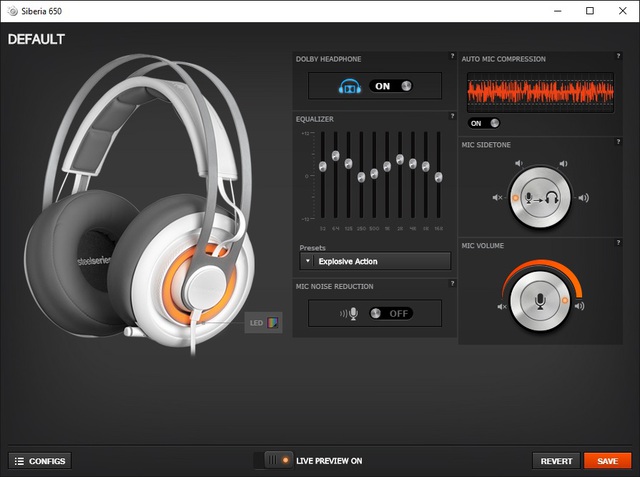Turn off the Dolby Headphone switch

[x=391, y=86]
